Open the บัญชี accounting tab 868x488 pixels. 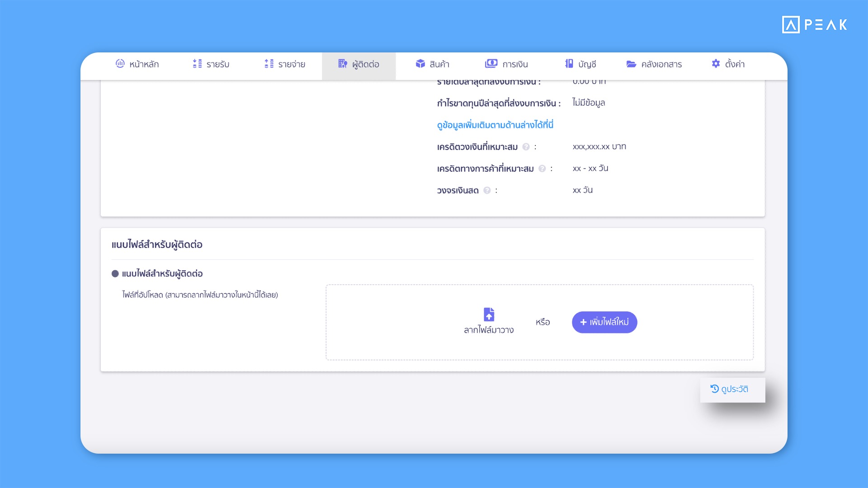[x=580, y=64]
